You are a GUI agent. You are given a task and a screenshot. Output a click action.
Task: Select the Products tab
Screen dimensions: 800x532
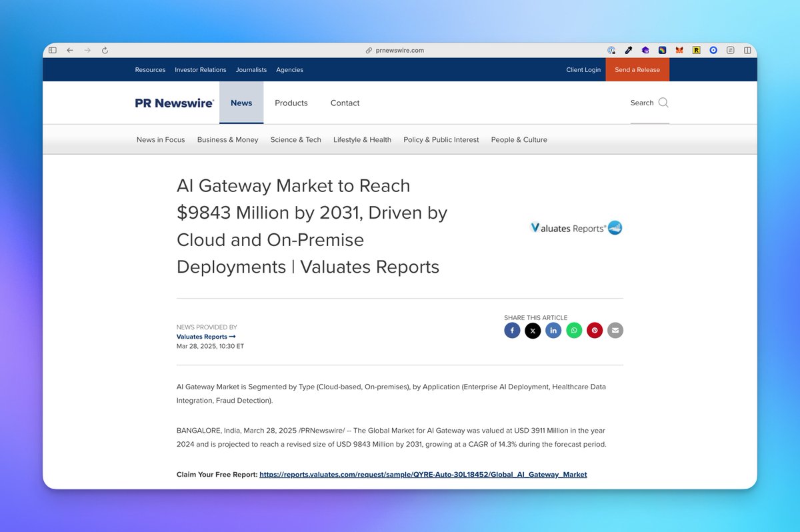(x=291, y=103)
